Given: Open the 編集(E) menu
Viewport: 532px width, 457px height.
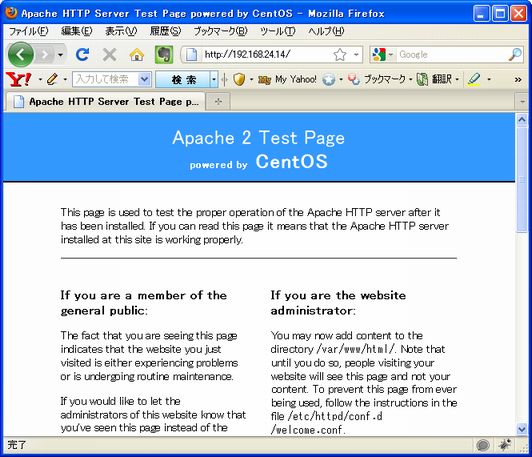Looking at the screenshot, I should coord(76,31).
